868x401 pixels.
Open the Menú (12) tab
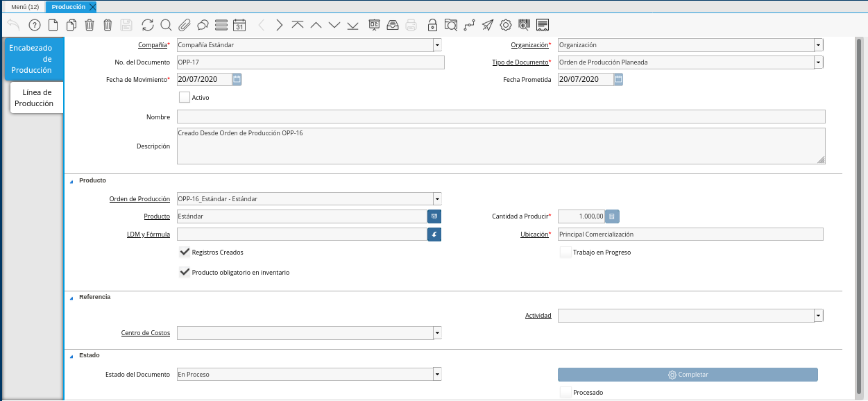click(24, 6)
